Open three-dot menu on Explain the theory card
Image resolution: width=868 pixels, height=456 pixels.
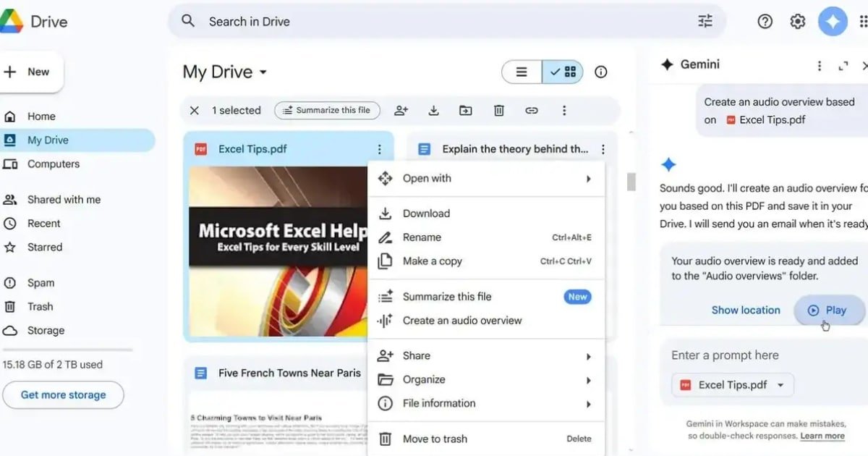(x=603, y=150)
